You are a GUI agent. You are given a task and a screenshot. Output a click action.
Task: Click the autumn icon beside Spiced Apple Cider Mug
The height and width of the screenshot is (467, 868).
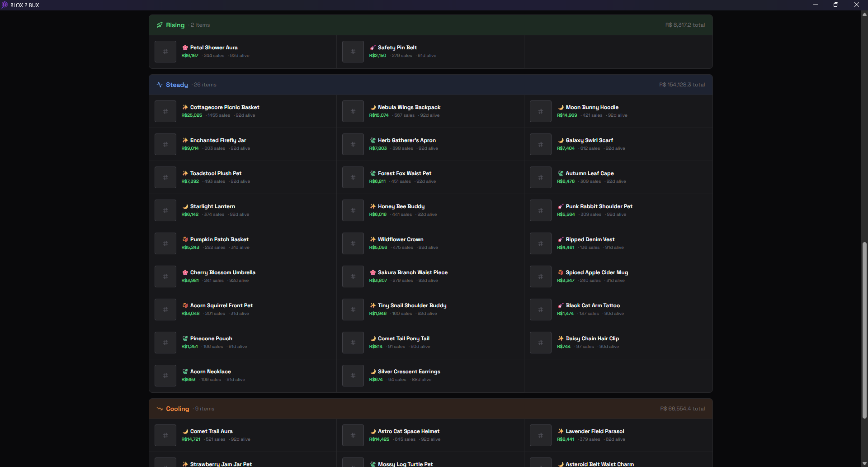pyautogui.click(x=561, y=272)
